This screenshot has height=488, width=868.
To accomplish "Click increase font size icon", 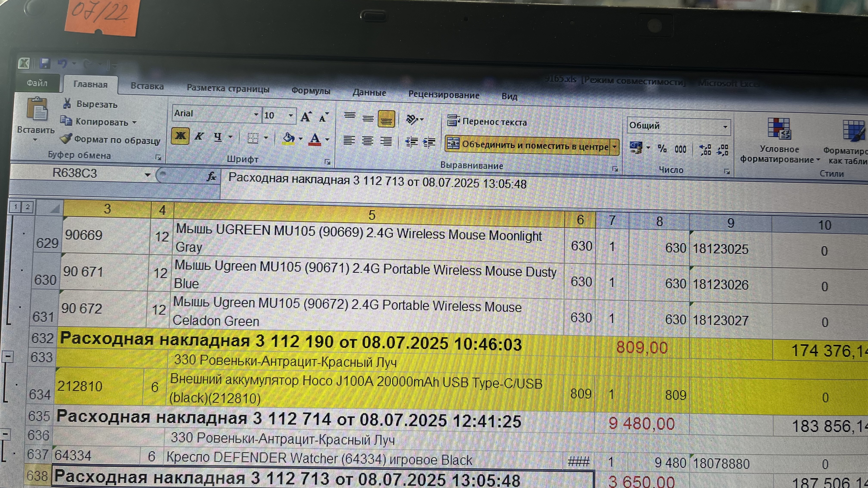I will [306, 117].
